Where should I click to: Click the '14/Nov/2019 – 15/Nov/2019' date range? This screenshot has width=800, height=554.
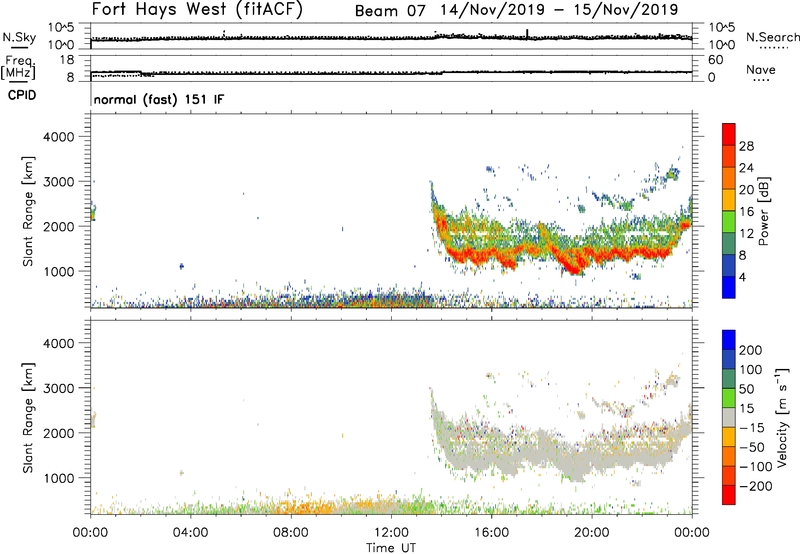tap(559, 10)
